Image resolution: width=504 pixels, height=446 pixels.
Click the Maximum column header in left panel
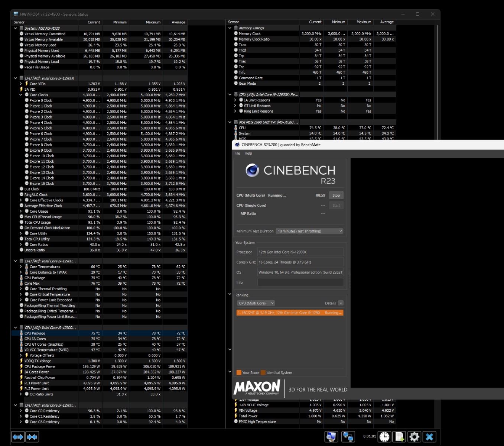(153, 22)
